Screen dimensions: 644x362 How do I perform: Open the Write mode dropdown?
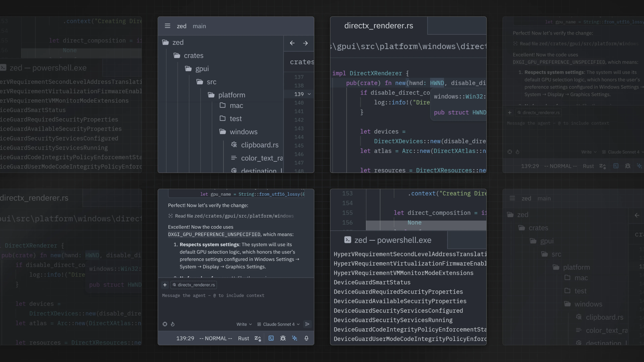[x=244, y=324]
